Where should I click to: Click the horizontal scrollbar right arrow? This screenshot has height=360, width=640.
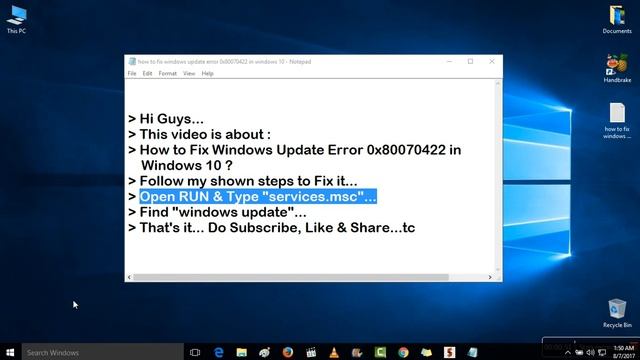pyautogui.click(x=490, y=277)
